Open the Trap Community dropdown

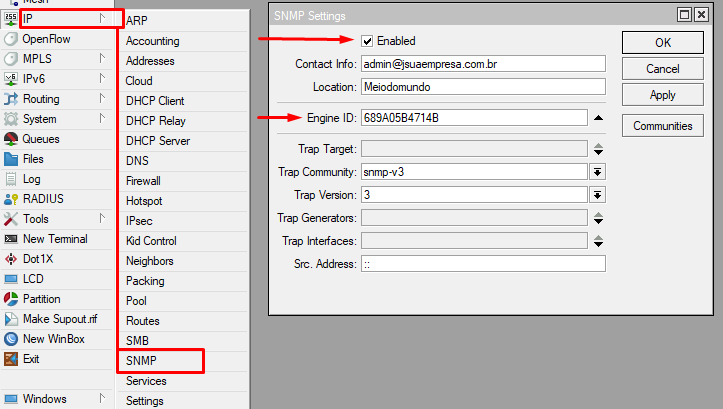click(x=597, y=172)
